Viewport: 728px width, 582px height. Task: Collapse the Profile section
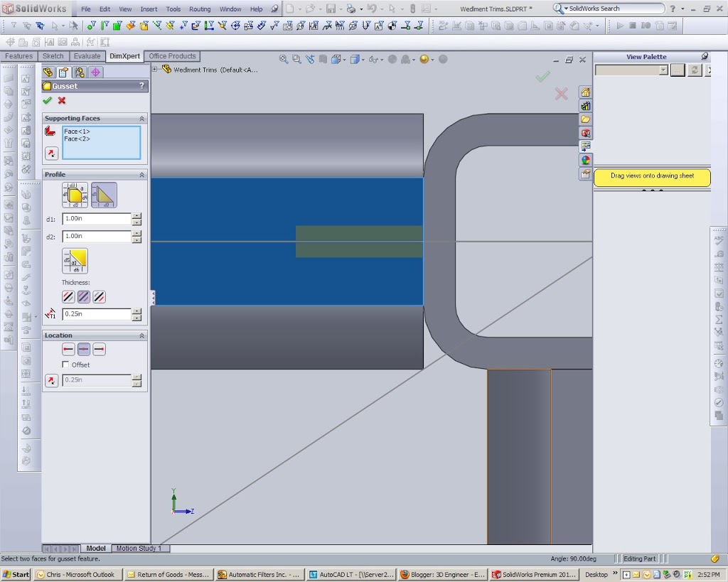pos(141,175)
